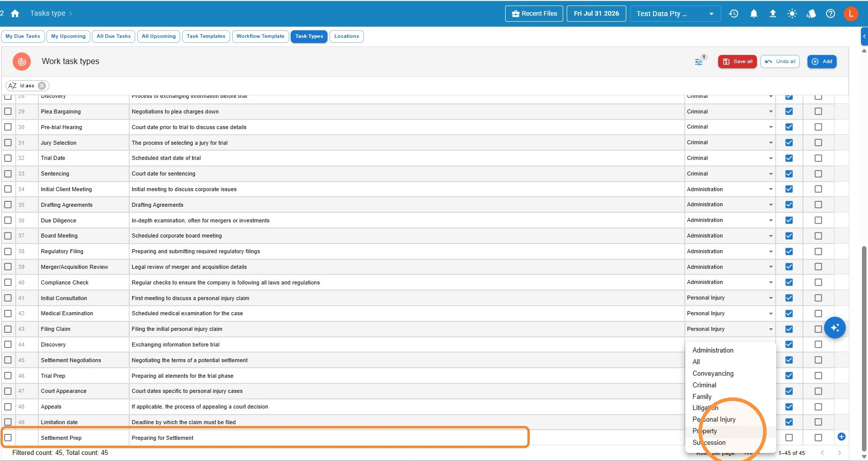The image size is (868, 461).
Task: Select row checkbox for Trial Date
Action: coord(8,158)
